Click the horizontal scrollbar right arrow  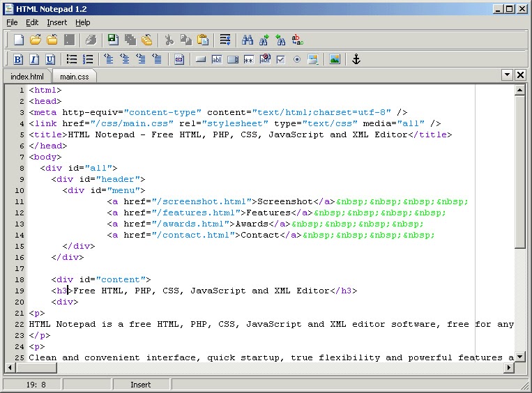pos(509,367)
